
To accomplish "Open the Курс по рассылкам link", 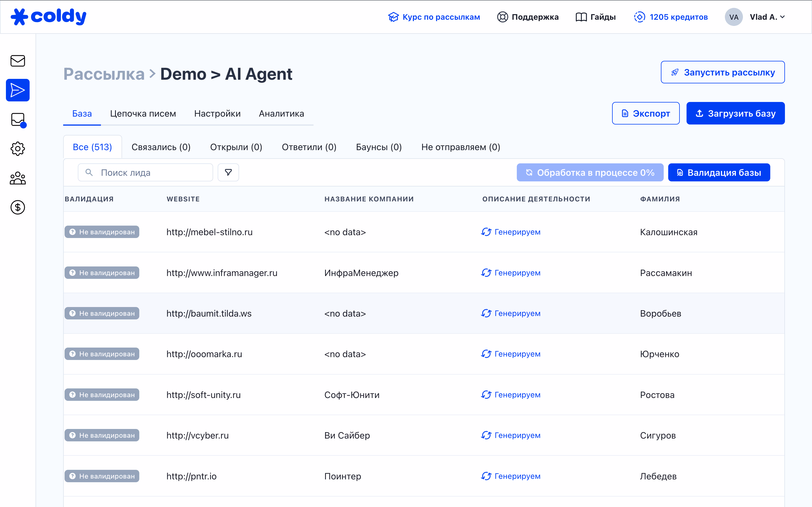I will [x=434, y=17].
